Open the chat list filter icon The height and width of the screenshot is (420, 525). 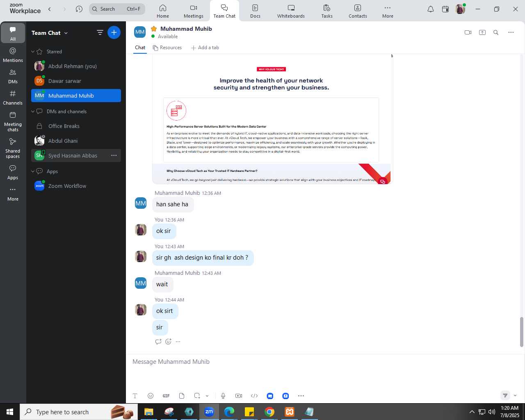pyautogui.click(x=100, y=32)
